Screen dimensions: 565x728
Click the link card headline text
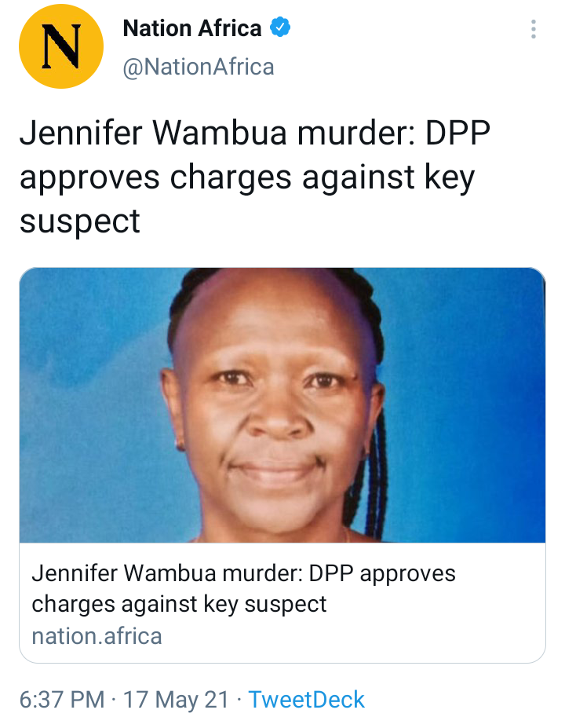tap(243, 589)
